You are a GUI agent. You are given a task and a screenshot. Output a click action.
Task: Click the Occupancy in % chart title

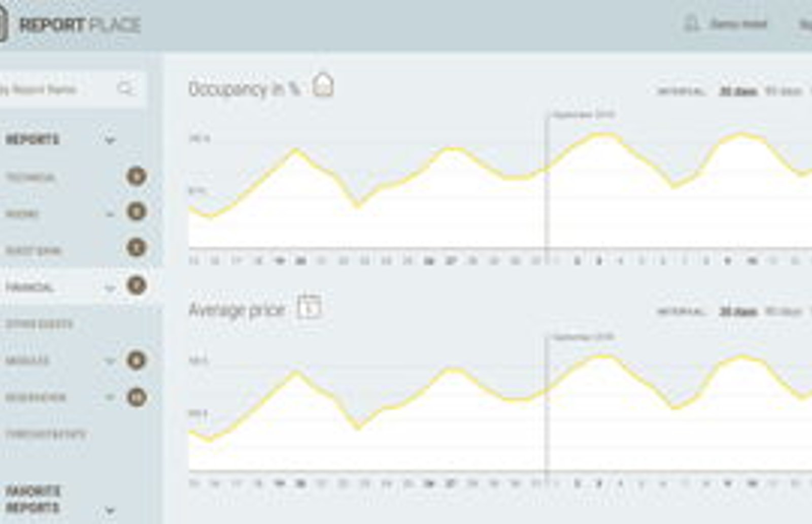click(245, 89)
